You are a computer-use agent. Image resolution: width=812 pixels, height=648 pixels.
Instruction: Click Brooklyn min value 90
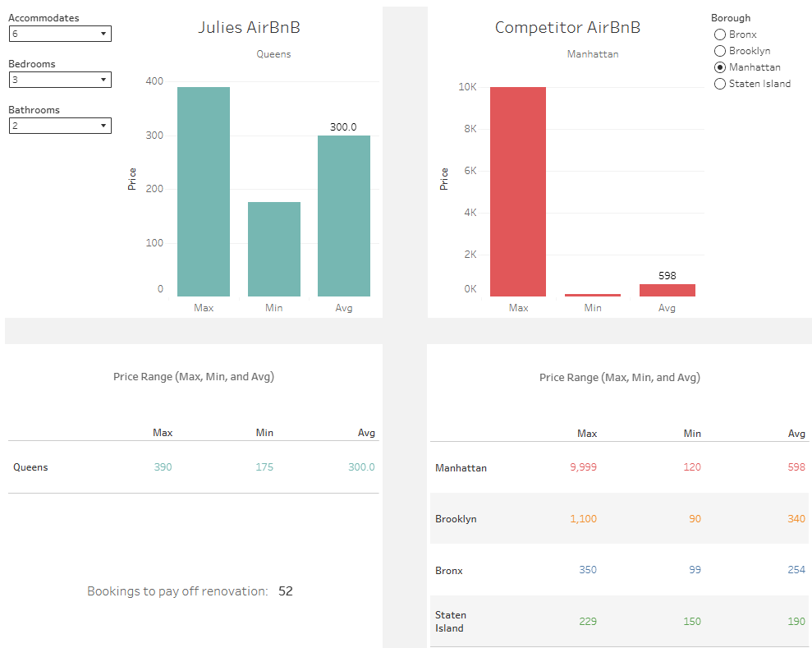coord(695,519)
